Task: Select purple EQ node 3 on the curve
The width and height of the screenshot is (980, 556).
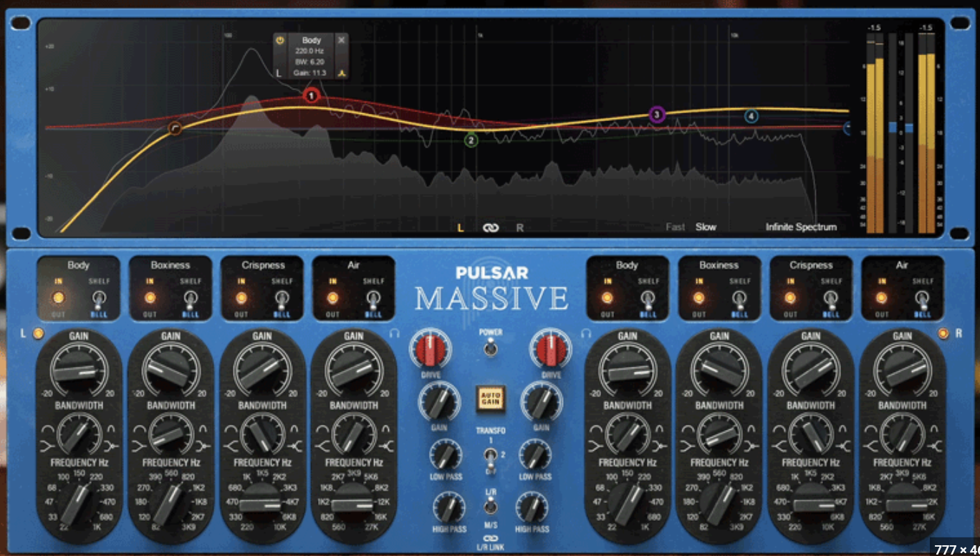Action: (657, 114)
